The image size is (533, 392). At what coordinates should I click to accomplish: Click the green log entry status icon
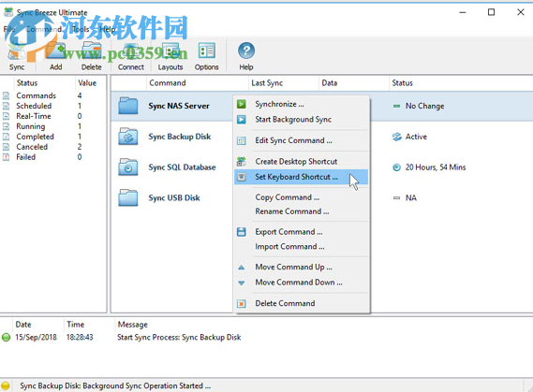pyautogui.click(x=7, y=338)
